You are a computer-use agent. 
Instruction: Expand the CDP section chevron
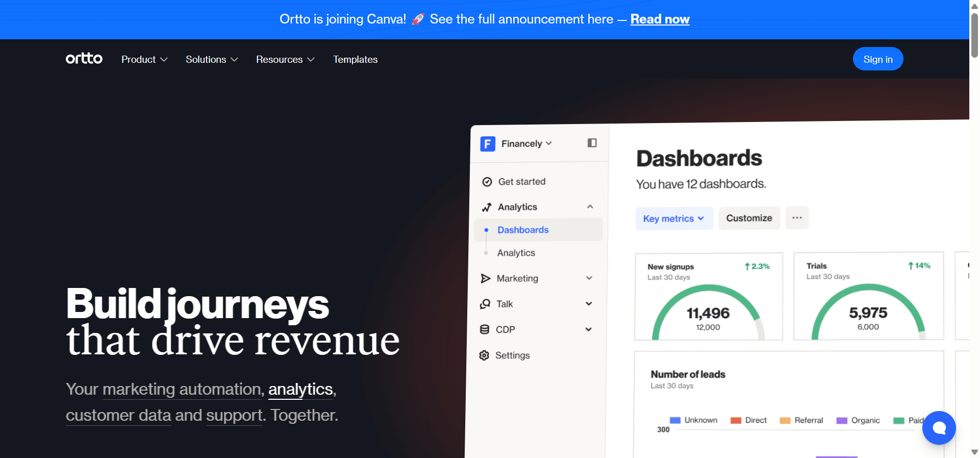(x=588, y=329)
